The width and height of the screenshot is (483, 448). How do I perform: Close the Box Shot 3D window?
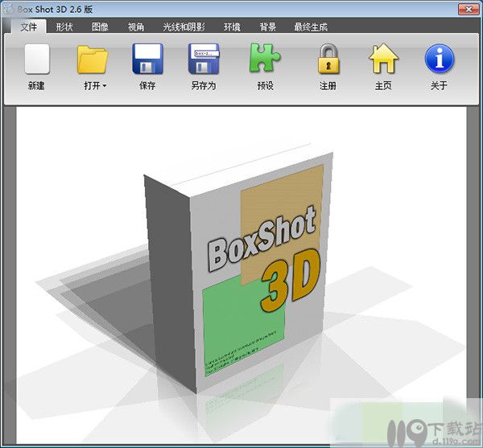469,9
